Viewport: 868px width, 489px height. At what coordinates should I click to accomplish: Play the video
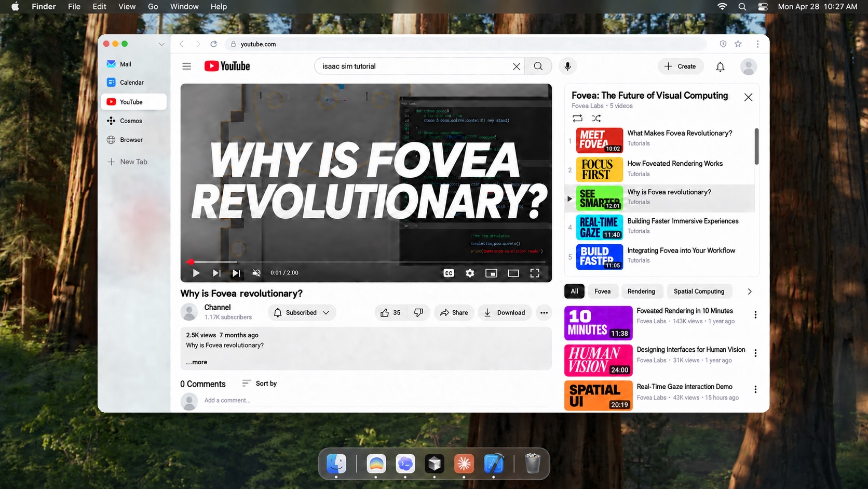[196, 273]
